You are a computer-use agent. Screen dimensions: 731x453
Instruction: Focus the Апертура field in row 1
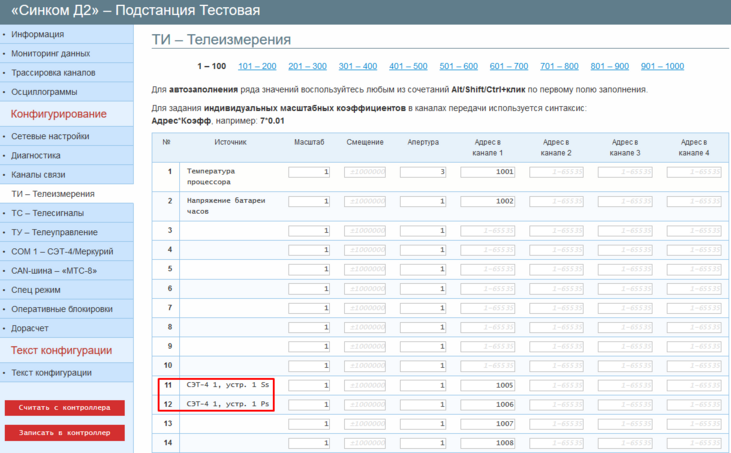tap(422, 173)
